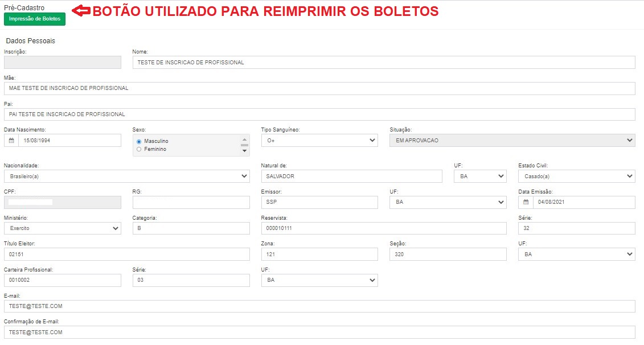Click the Inscrição field
The width and height of the screenshot is (644, 345).
point(63,63)
